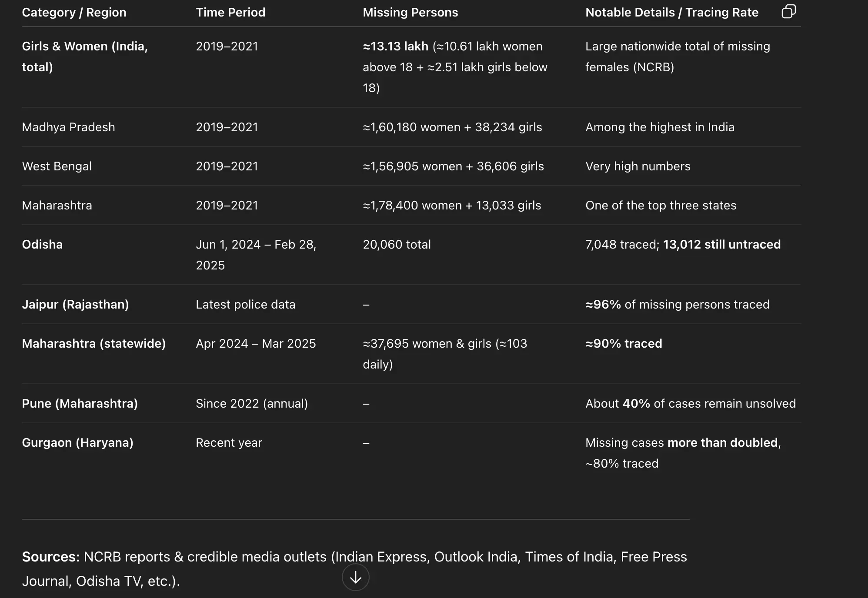
Task: Click the Category / Region column header
Action: (x=74, y=12)
